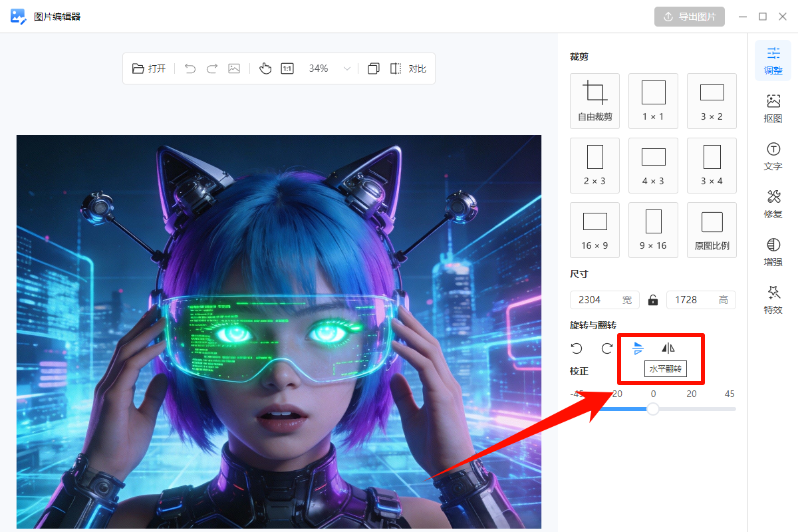Open the 文字 text tool panel
The height and width of the screenshot is (532, 798).
click(773, 156)
